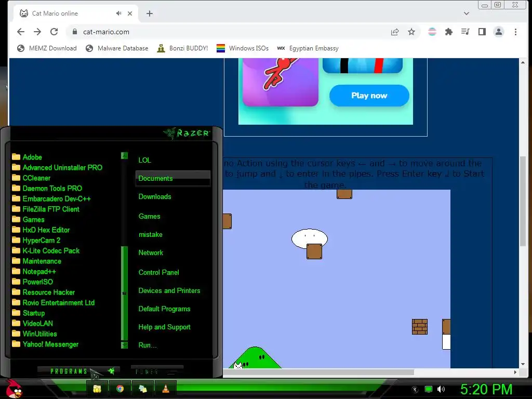Click the Play now ad button
This screenshot has width=532, height=399.
pos(369,96)
